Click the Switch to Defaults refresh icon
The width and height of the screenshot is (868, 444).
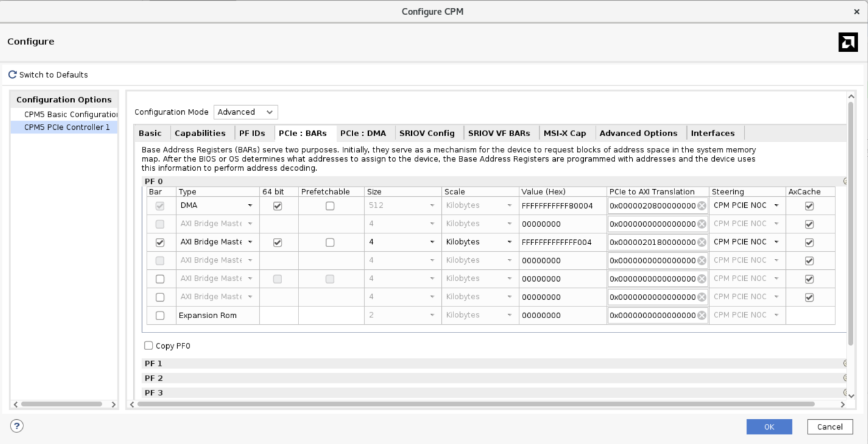point(12,75)
